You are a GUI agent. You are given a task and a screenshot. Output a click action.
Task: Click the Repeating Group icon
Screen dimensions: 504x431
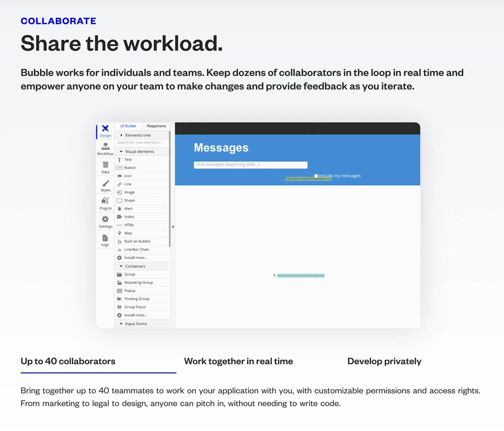coord(119,282)
